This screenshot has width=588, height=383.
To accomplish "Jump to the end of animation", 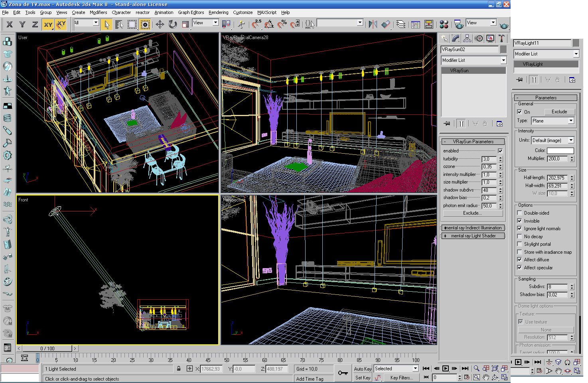I will click(x=464, y=369).
